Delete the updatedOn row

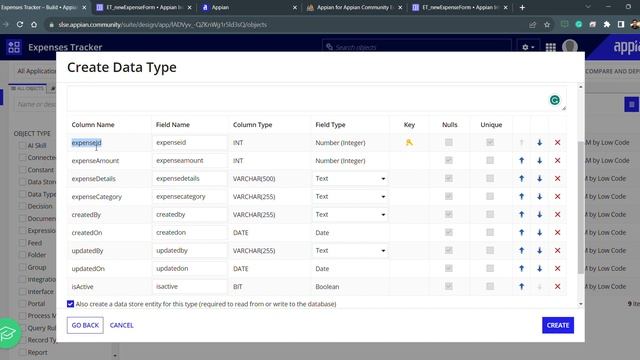tap(557, 269)
